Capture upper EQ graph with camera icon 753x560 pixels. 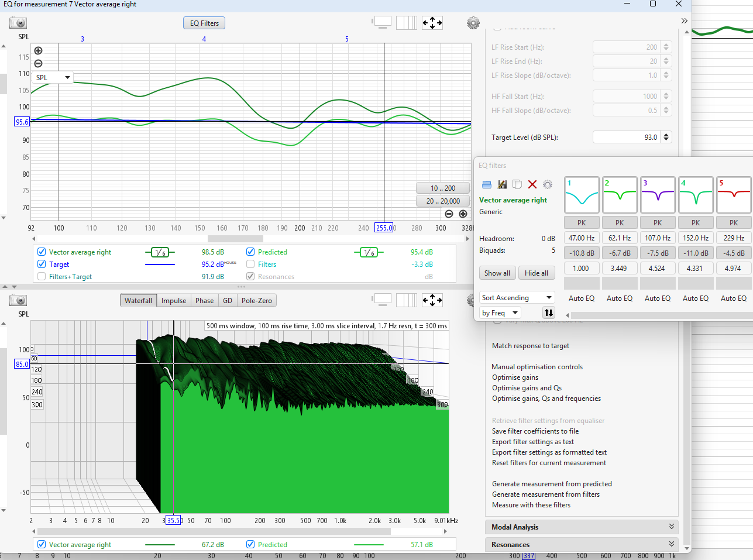18,23
